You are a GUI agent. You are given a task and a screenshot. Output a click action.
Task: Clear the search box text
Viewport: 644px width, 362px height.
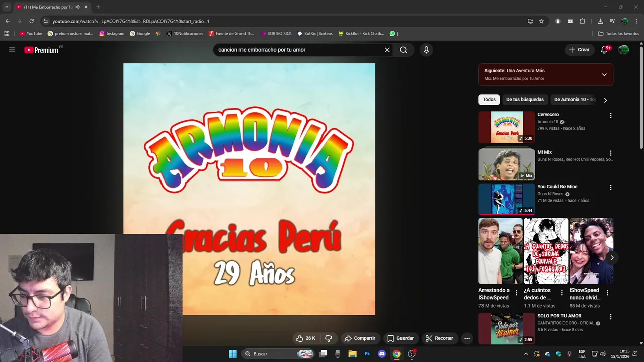[387, 50]
